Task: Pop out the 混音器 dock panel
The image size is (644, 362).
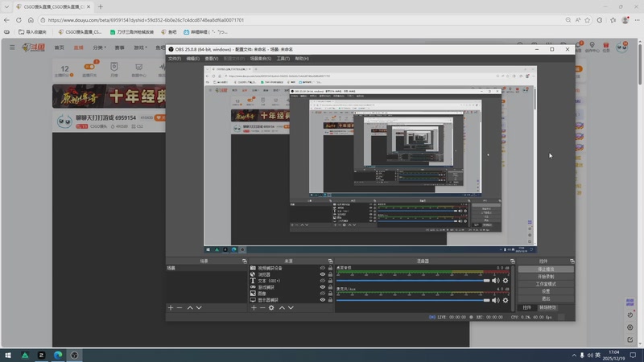Action: [x=513, y=261]
